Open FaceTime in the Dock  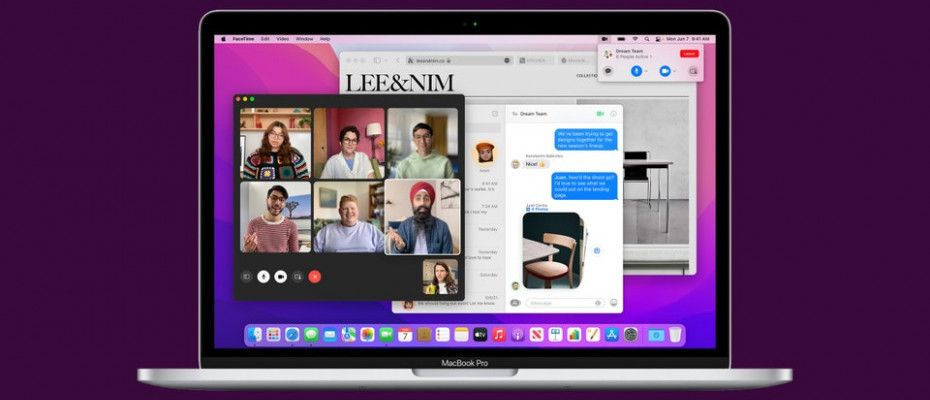point(387,334)
